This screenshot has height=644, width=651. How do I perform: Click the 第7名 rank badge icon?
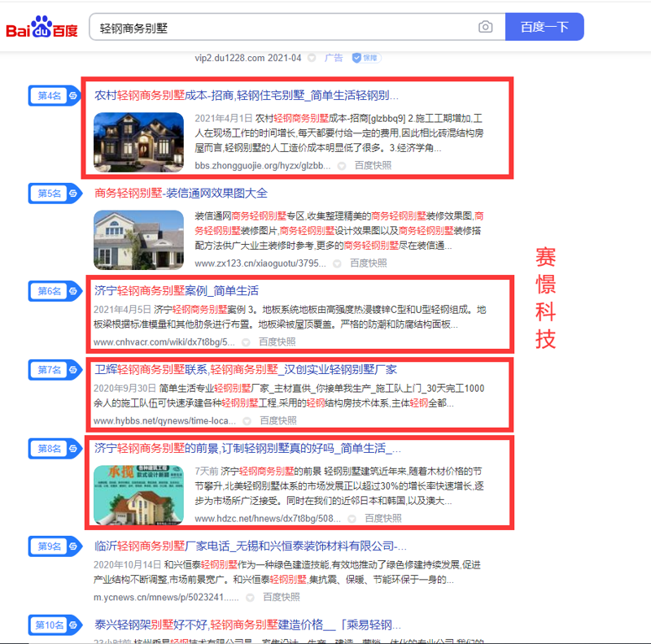[x=55, y=370]
